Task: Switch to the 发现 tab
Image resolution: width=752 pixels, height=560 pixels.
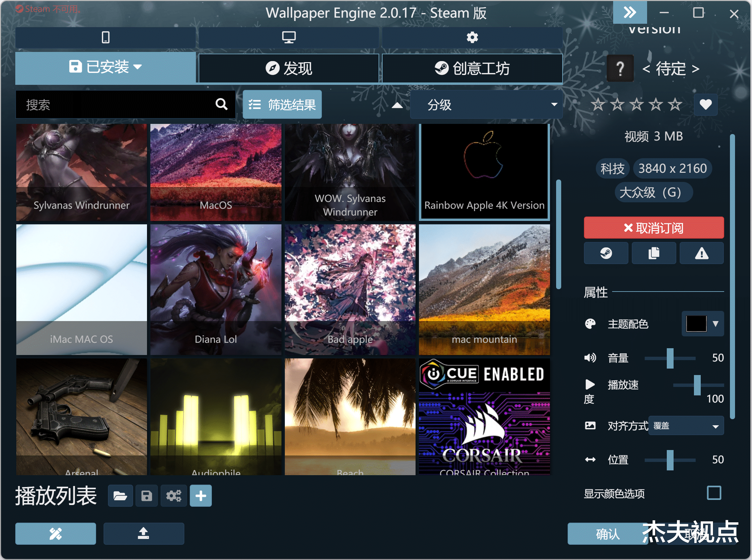Action: click(x=289, y=68)
